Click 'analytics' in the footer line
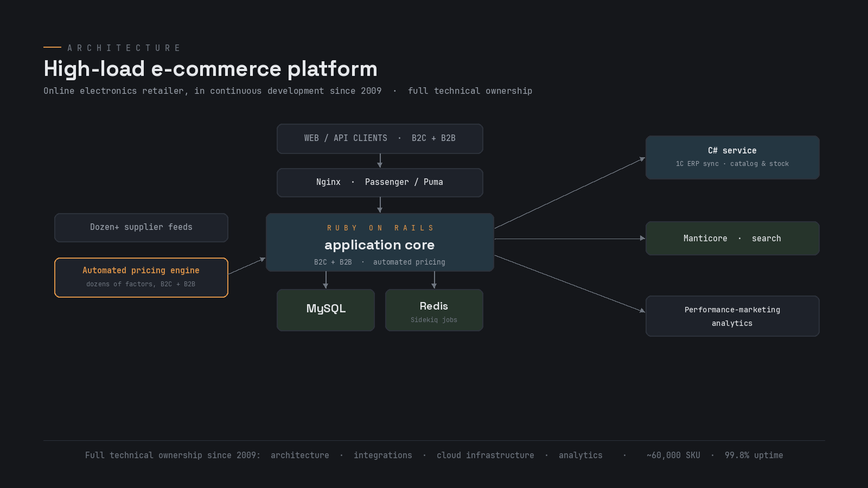The image size is (868, 488). [580, 455]
